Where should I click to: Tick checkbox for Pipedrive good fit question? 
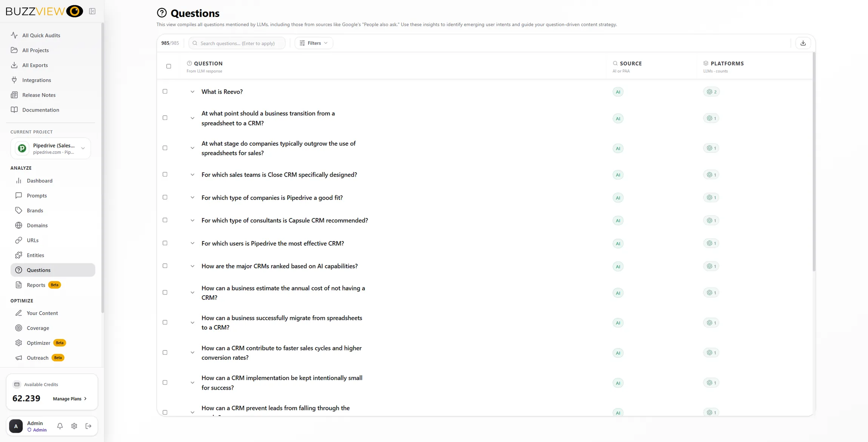(165, 197)
